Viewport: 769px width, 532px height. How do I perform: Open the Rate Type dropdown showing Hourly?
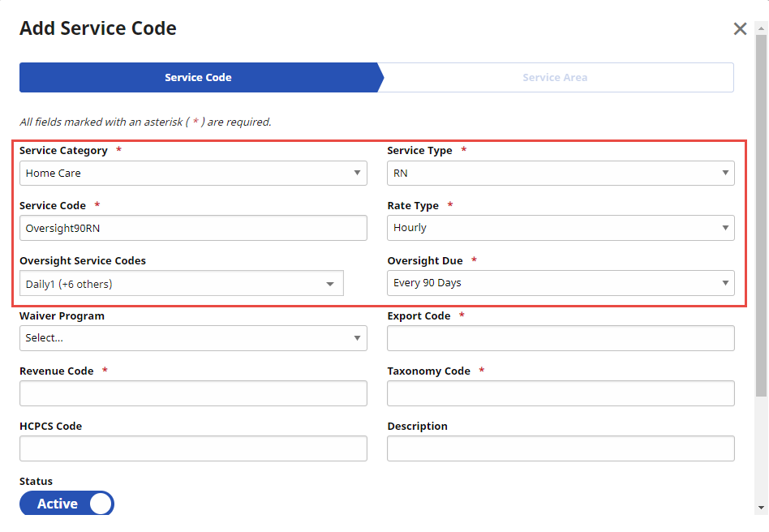pos(561,228)
